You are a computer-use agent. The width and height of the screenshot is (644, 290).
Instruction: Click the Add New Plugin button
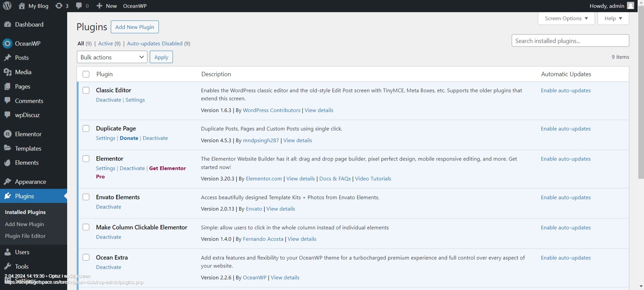coord(135,27)
